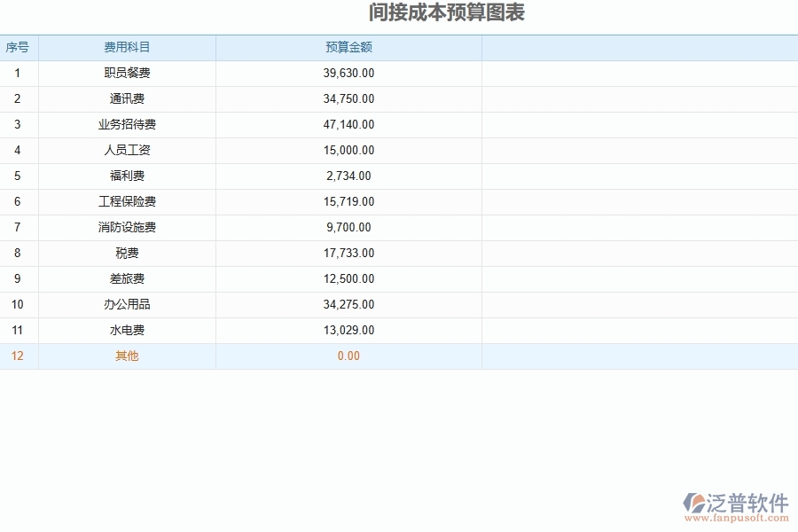Select the 消防设施费 expense row

point(125,227)
